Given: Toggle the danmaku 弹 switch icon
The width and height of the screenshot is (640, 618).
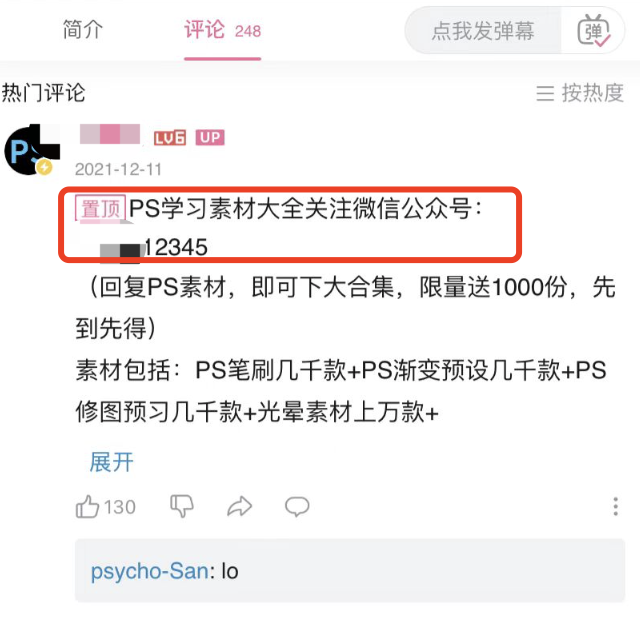Looking at the screenshot, I should [594, 30].
